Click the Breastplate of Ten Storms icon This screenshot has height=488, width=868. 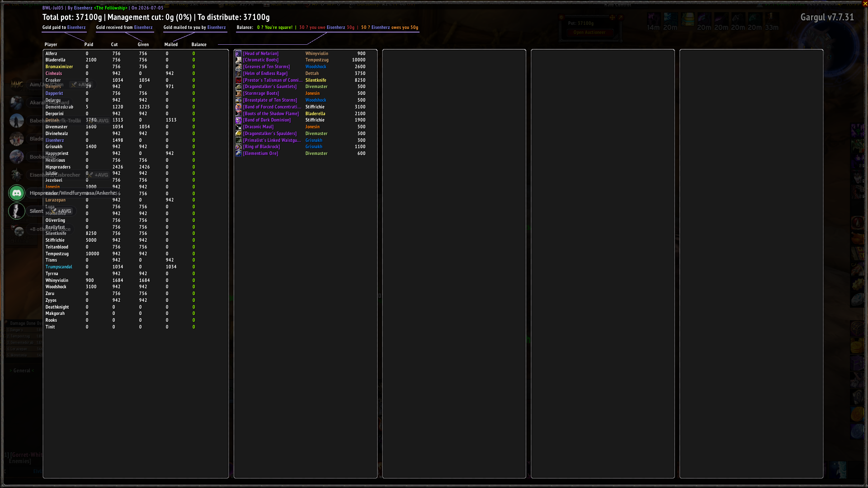pyautogui.click(x=238, y=100)
